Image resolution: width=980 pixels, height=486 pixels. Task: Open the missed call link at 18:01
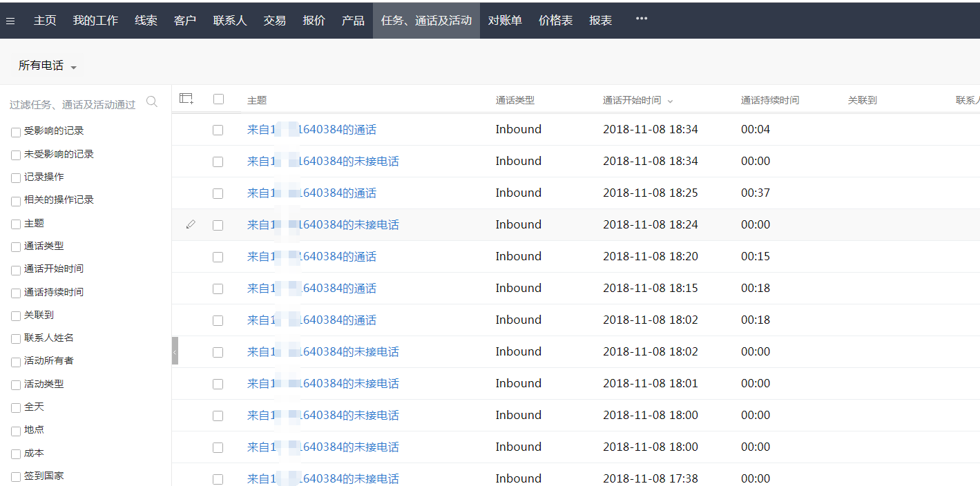point(323,384)
